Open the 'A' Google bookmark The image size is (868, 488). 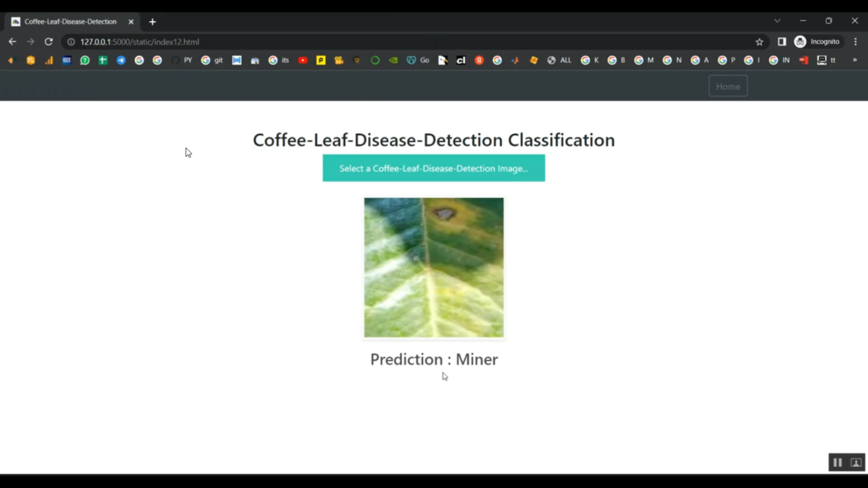tap(700, 60)
